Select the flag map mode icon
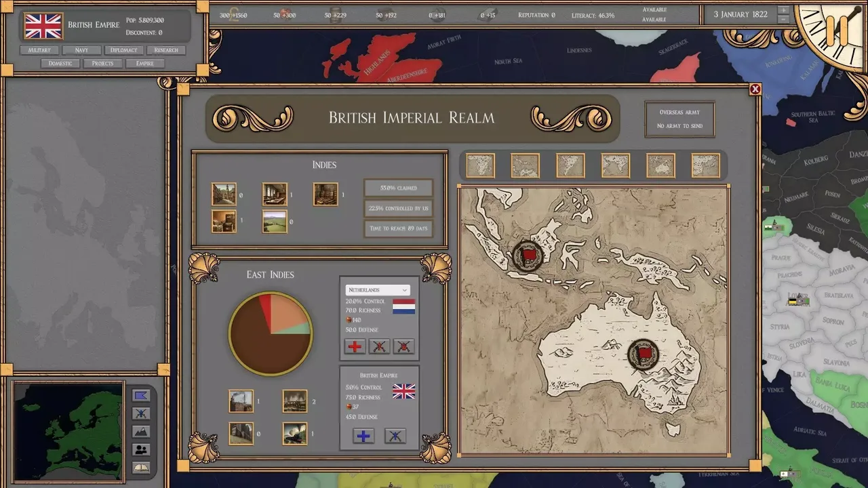This screenshot has width=868, height=488. 141,396
